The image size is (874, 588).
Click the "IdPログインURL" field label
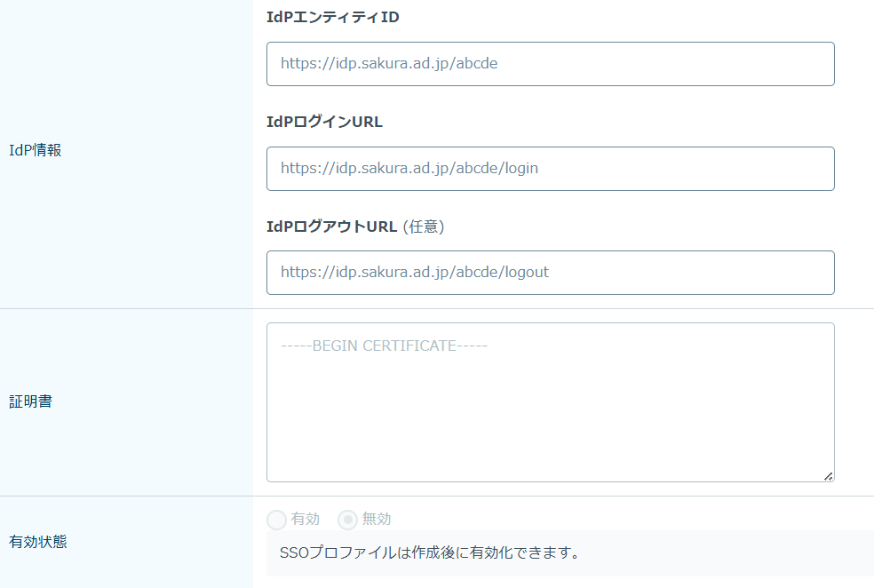pyautogui.click(x=324, y=122)
